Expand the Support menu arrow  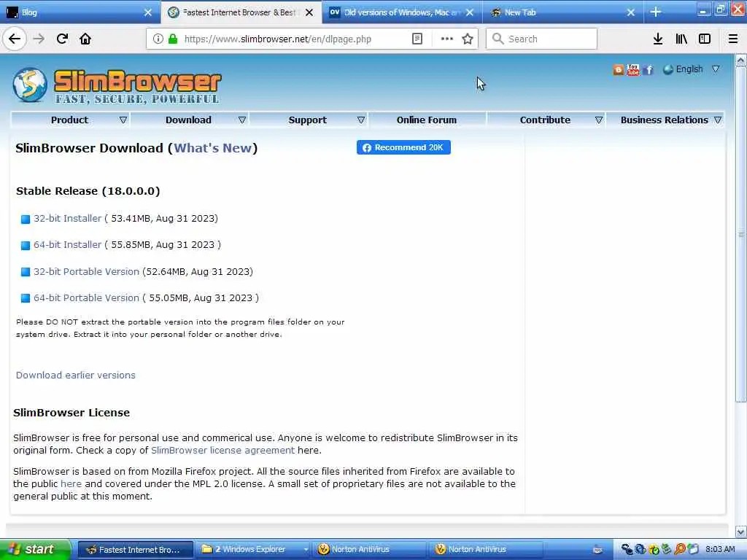pos(361,120)
